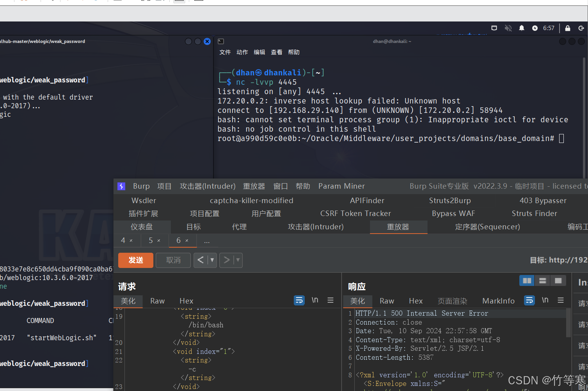Expand the forward history dropdown arrow
Image resolution: width=588 pixels, height=391 pixels.
(x=238, y=260)
